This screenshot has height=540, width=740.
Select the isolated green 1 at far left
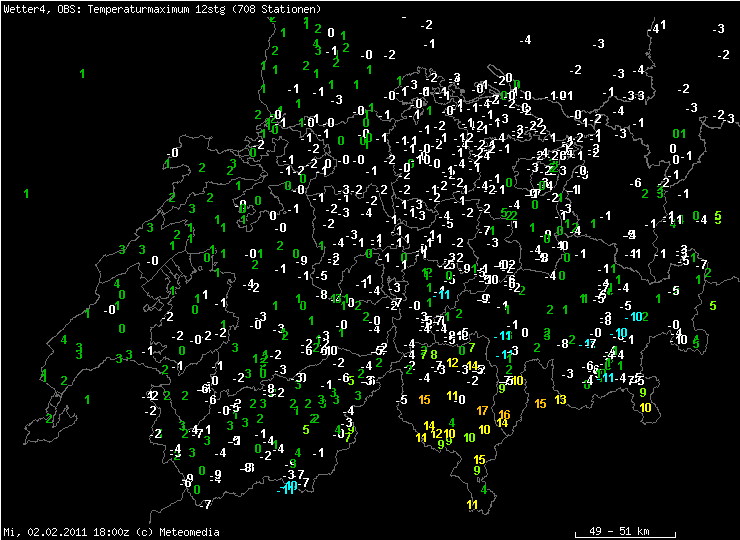pyautogui.click(x=26, y=193)
